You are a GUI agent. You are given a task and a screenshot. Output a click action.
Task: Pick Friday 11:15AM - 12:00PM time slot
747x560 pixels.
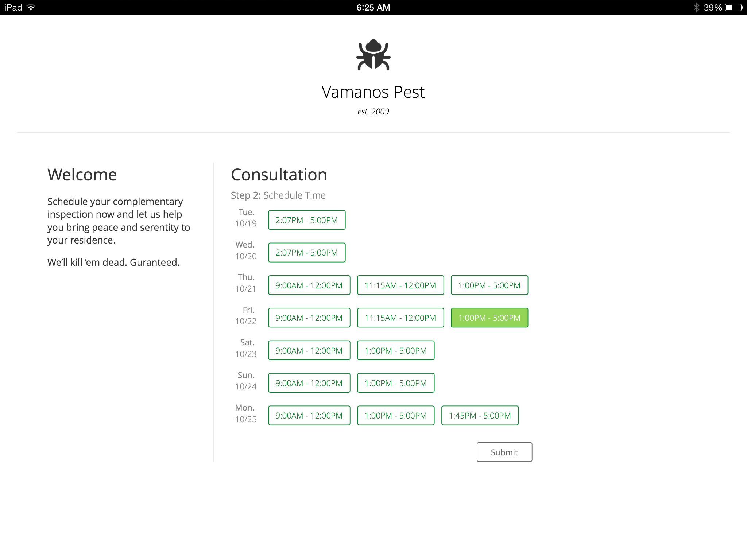pyautogui.click(x=400, y=318)
